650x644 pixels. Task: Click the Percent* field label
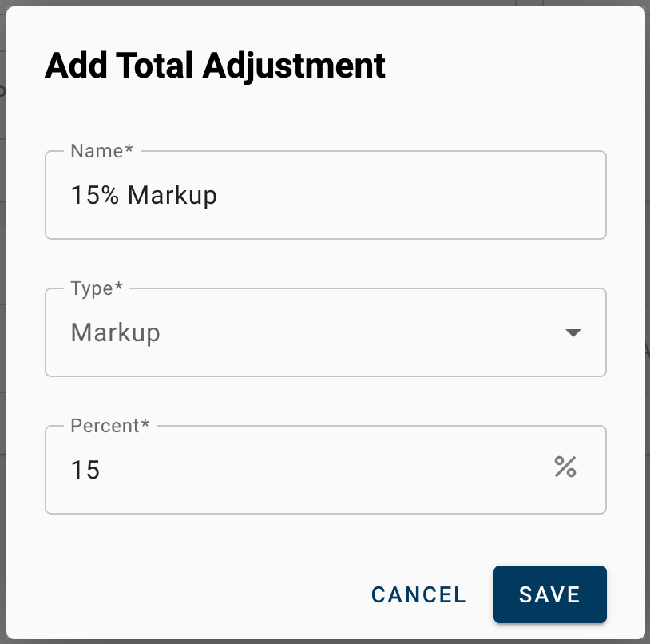pos(109,425)
